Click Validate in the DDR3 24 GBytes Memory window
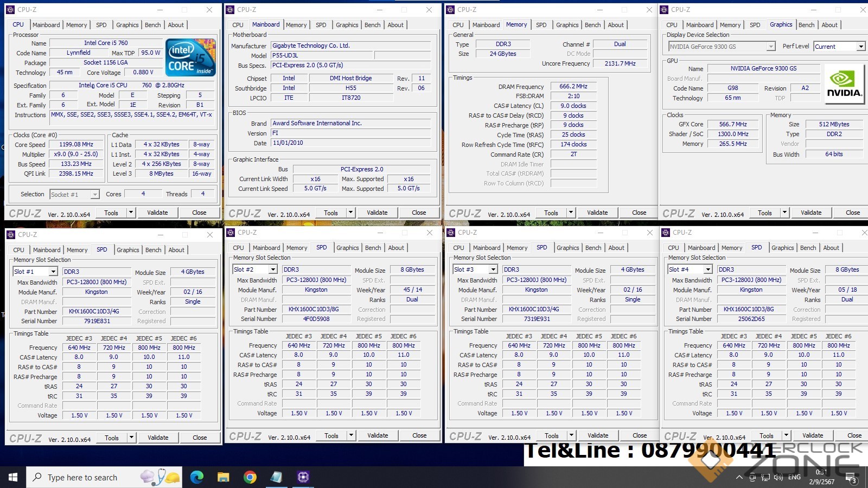Viewport: 868px width, 488px height. point(597,213)
